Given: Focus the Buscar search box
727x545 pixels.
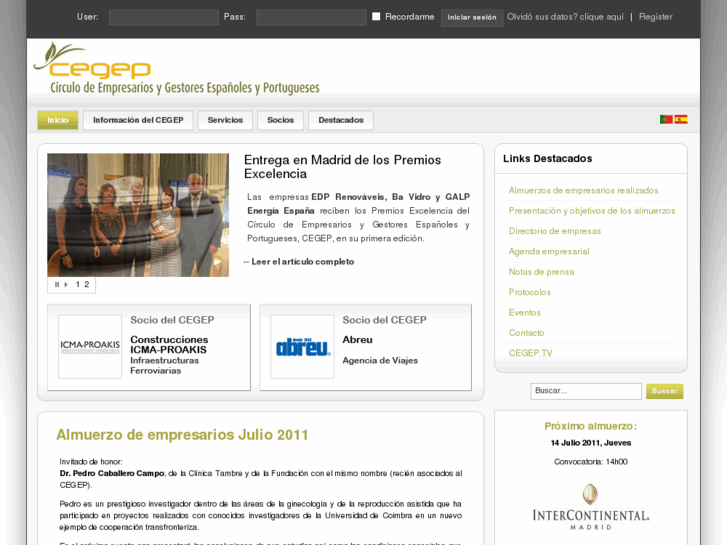Looking at the screenshot, I should tap(586, 391).
